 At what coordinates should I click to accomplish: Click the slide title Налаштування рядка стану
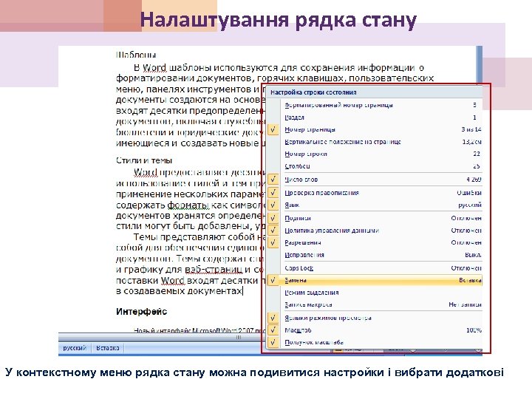[x=279, y=20]
